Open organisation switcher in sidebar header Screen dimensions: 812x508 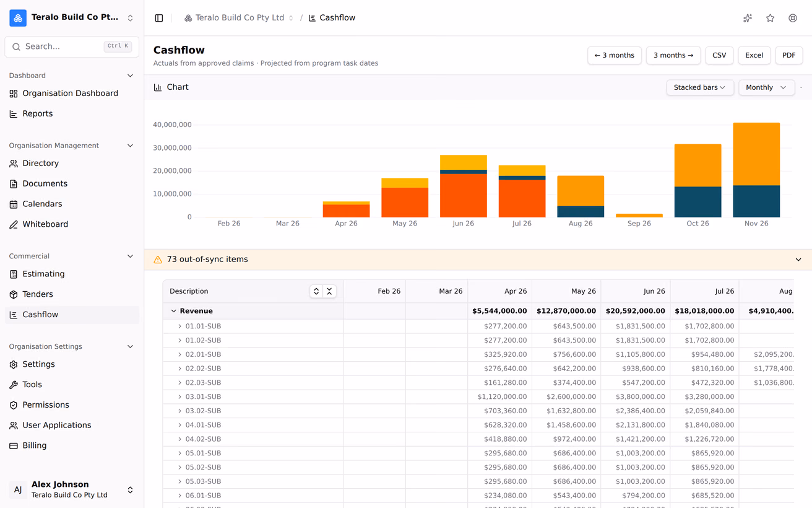coord(72,18)
